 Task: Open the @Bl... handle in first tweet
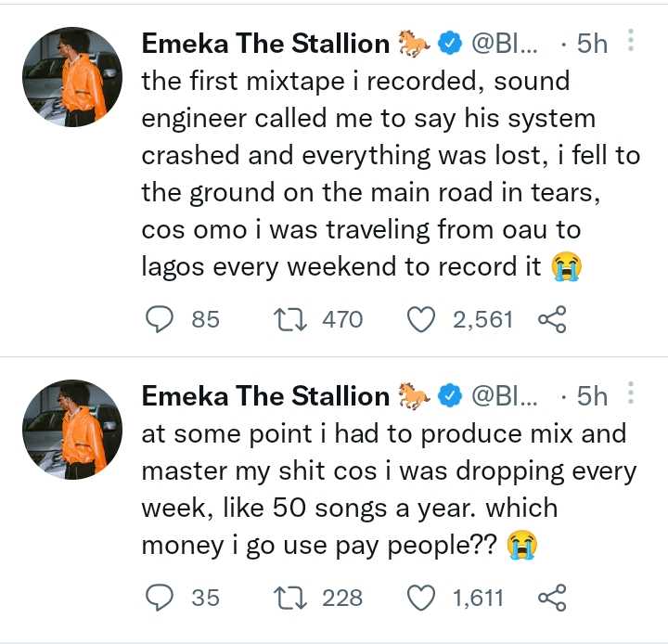(x=506, y=44)
